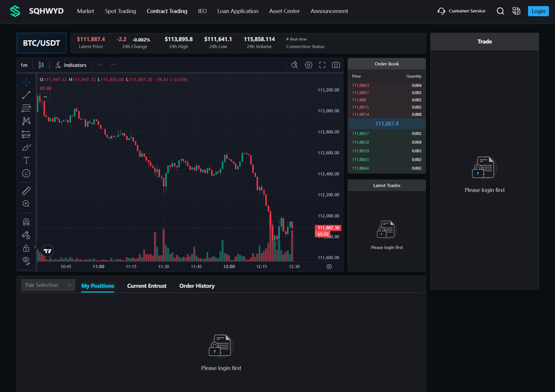Screen dimensions: 555x392
Task: Take a chart snapshot with camera icon
Action: tap(336, 65)
